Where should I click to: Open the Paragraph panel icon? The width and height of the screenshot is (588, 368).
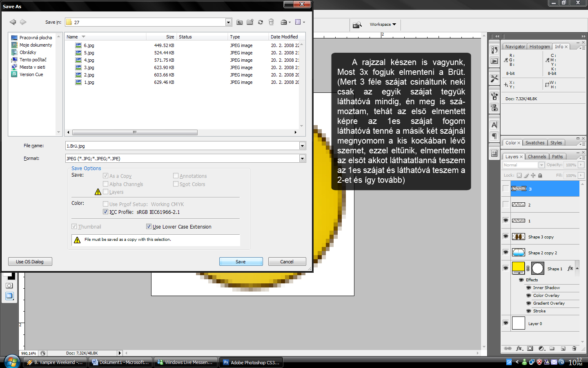tap(494, 136)
